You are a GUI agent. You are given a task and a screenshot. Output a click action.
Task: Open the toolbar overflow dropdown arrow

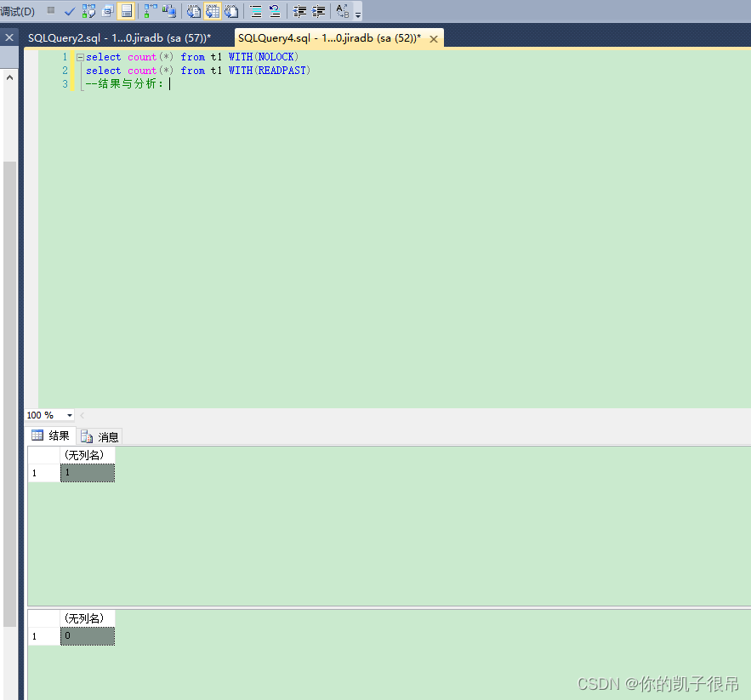pos(358,11)
